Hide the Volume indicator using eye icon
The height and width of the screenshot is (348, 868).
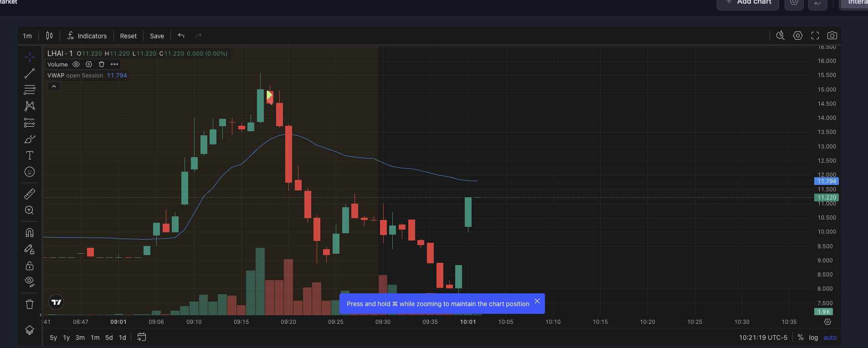[x=76, y=64]
